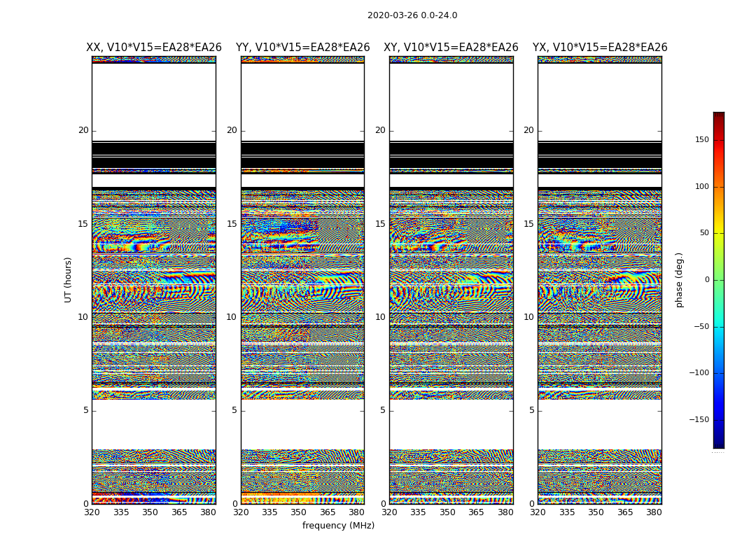735x560 pixels.
Task: Click the 20 hour tick of XX panel
Action: click(x=83, y=130)
